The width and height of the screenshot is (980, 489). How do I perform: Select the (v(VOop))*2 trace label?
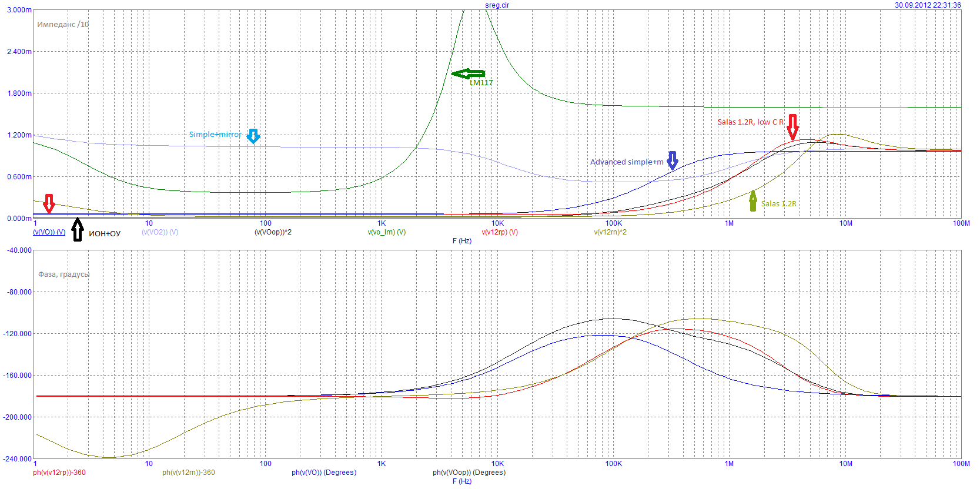273,232
